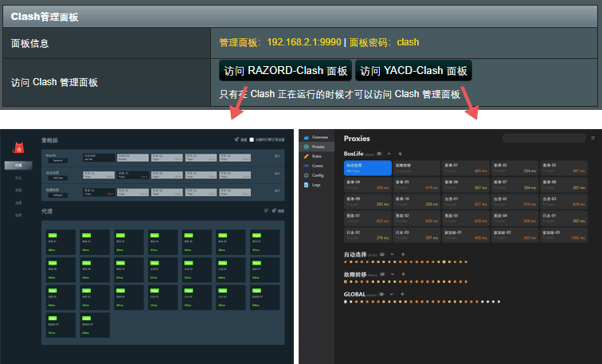Test latency for the GLOBAL group
The image size is (602, 364).
(x=403, y=294)
